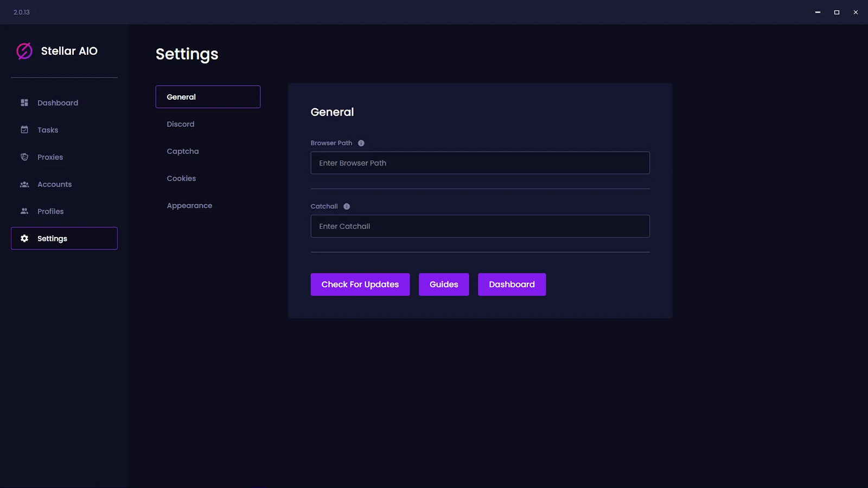Screen dimensions: 868x488
Task: Click the Proxies shield icon
Action: tap(24, 157)
